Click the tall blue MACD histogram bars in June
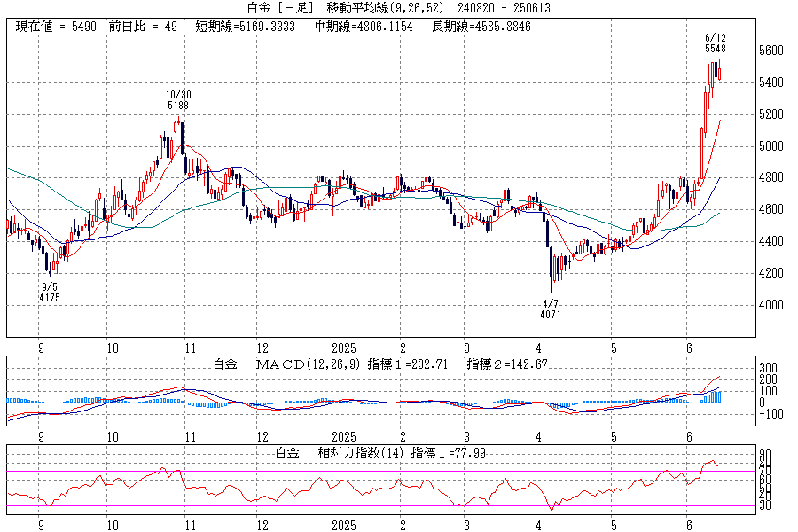 [x=713, y=396]
